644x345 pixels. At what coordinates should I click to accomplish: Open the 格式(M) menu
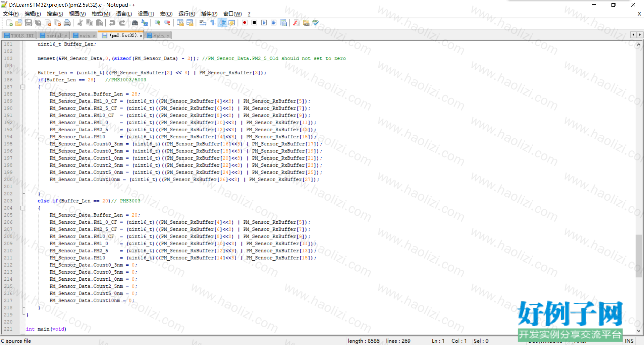pyautogui.click(x=101, y=14)
